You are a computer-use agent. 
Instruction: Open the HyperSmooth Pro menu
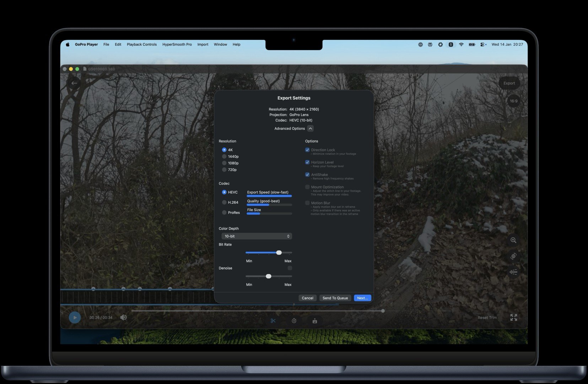(x=177, y=44)
